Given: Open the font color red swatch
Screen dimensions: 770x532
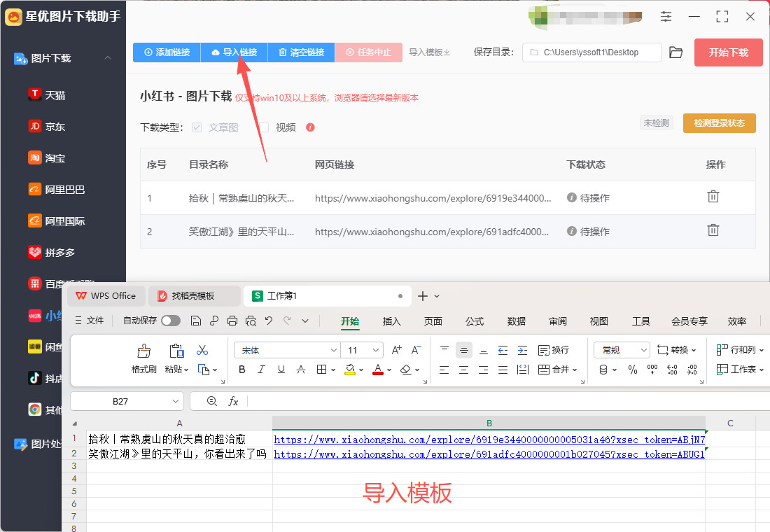Looking at the screenshot, I should [378, 370].
